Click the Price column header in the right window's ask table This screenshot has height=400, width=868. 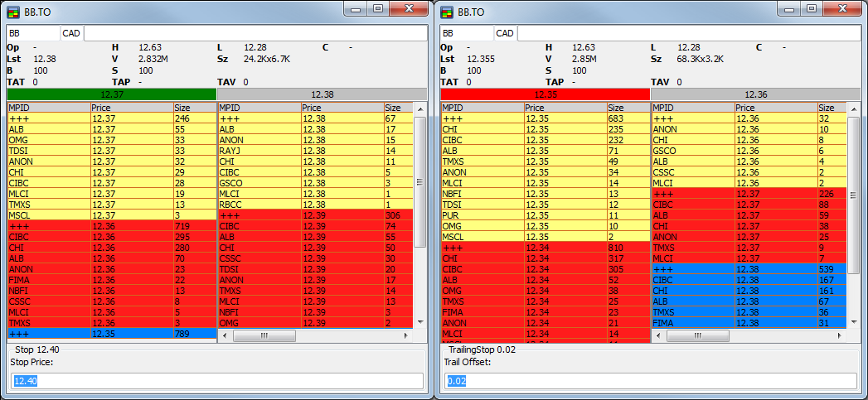coord(774,108)
